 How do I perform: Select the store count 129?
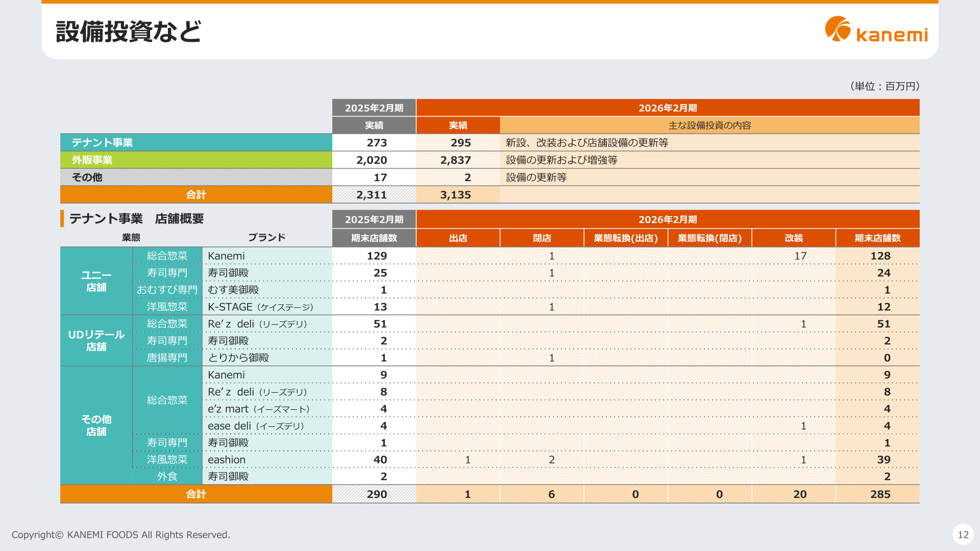pyautogui.click(x=377, y=256)
